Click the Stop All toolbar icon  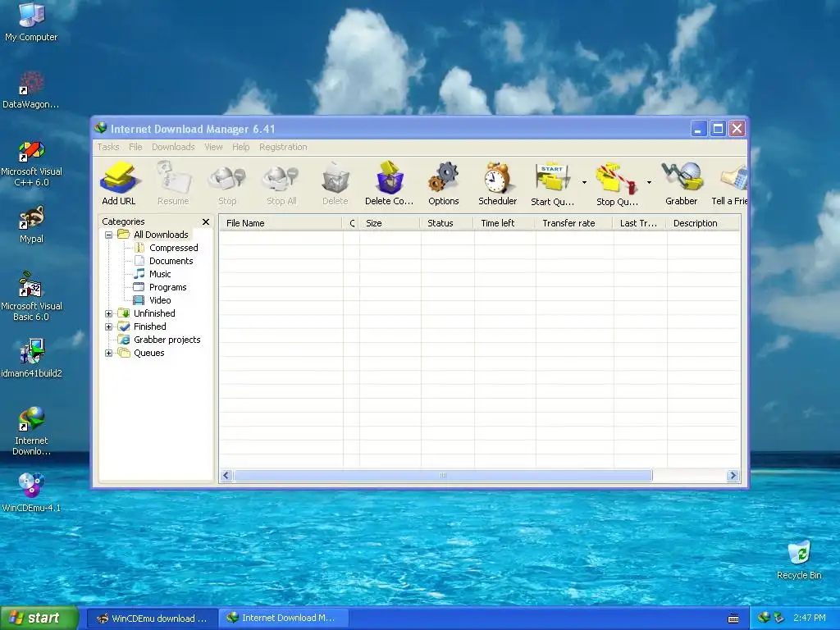pyautogui.click(x=281, y=183)
